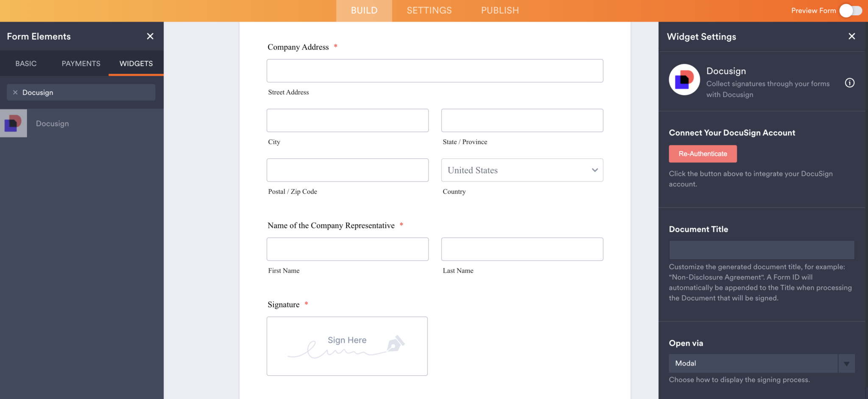This screenshot has width=868, height=399.
Task: Click inside the Document Title field
Action: [x=761, y=250]
